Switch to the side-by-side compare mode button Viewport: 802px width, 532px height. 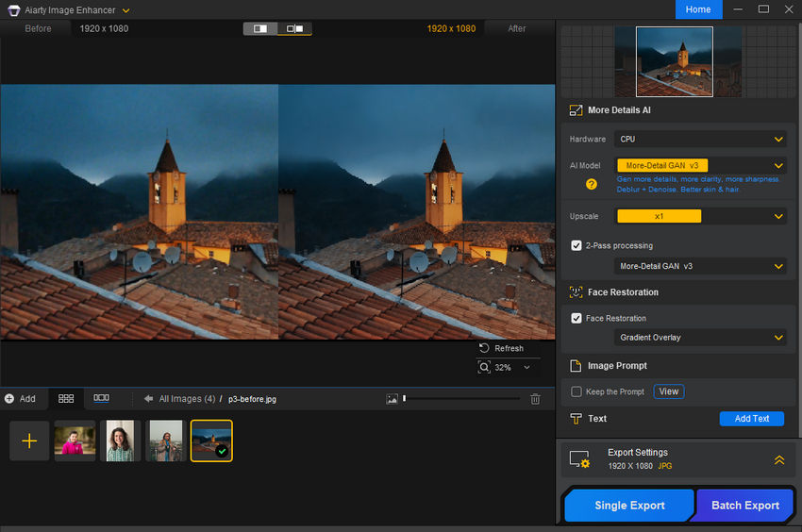point(294,28)
